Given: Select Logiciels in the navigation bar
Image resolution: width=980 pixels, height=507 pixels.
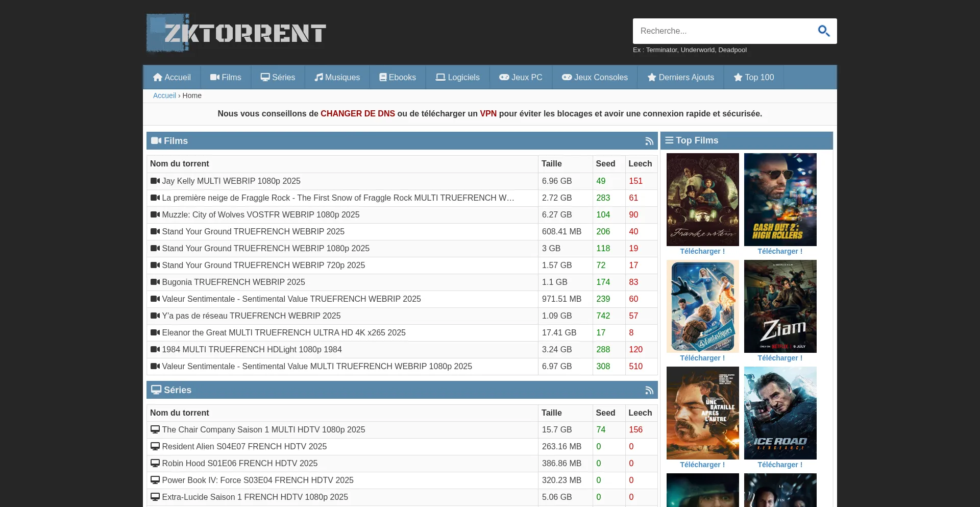Looking at the screenshot, I should coord(458,78).
